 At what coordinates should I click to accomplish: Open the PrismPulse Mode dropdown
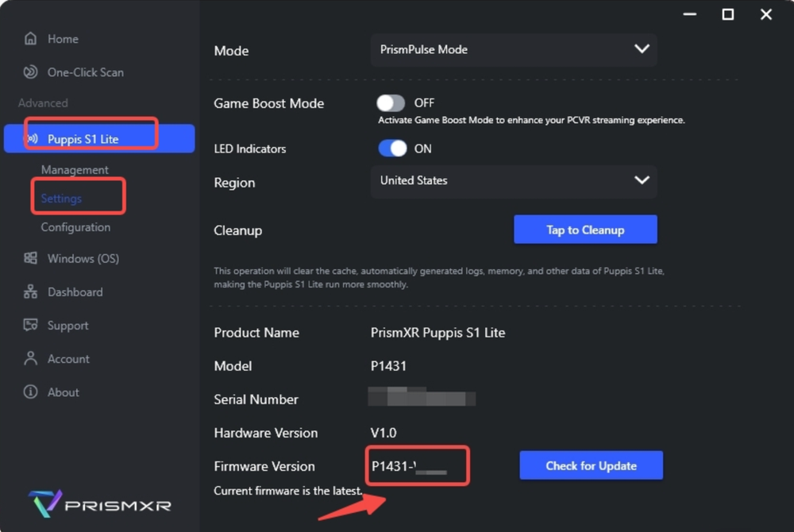click(513, 50)
